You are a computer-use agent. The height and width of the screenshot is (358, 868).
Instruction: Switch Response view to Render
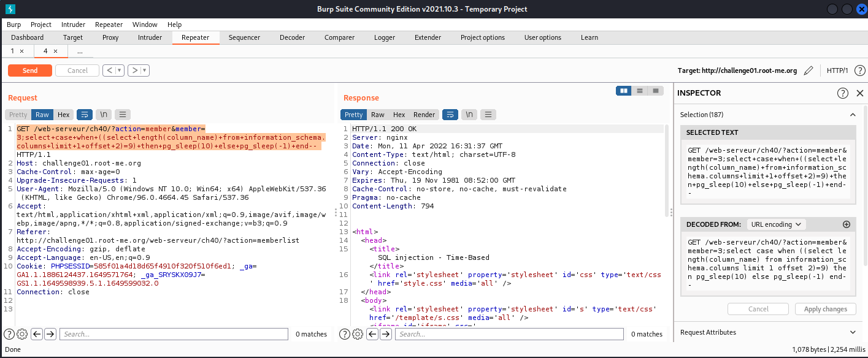(x=424, y=115)
